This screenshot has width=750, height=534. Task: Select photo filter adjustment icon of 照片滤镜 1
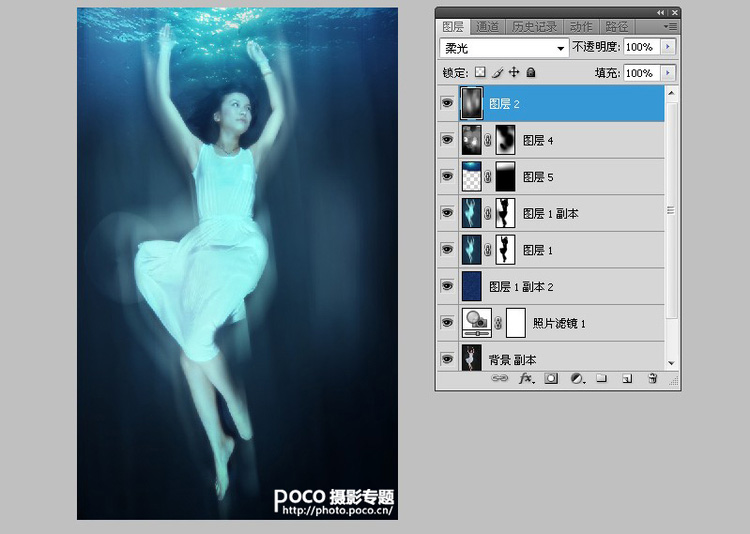click(x=476, y=323)
